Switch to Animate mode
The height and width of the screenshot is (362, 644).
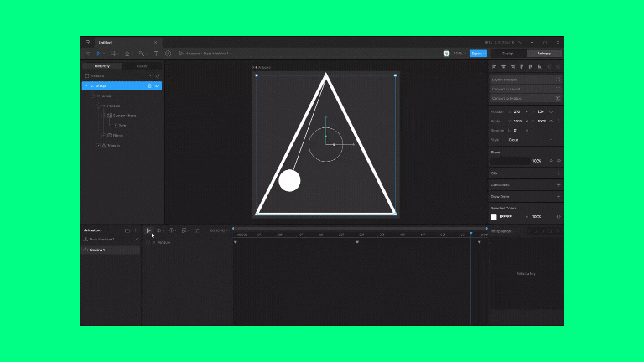pos(543,54)
